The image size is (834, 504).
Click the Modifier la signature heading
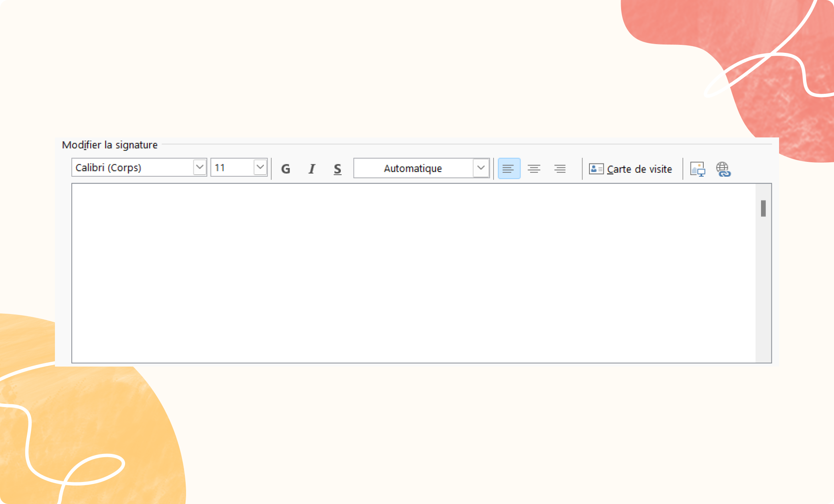[109, 145]
